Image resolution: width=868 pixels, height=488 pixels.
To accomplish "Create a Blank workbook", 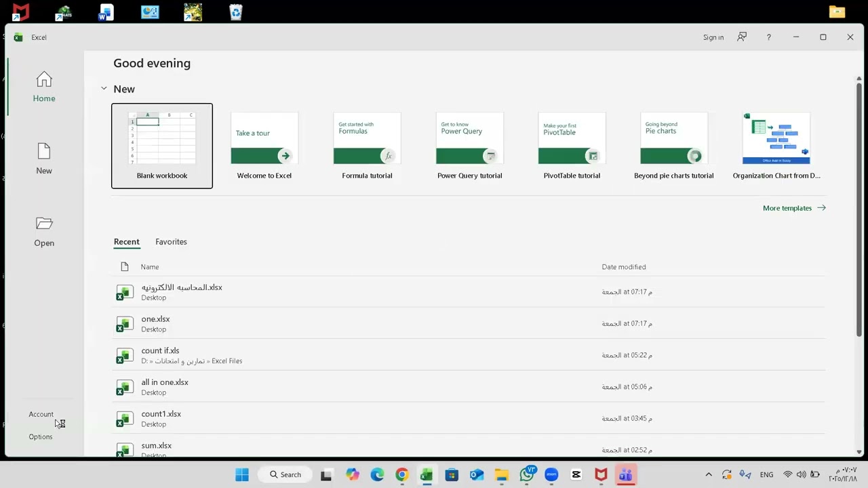I will 162,146.
